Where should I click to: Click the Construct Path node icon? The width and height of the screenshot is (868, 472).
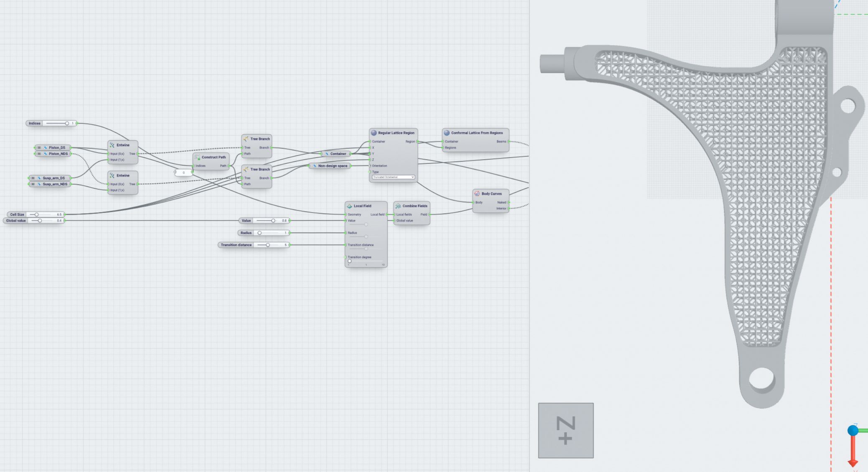pos(197,157)
